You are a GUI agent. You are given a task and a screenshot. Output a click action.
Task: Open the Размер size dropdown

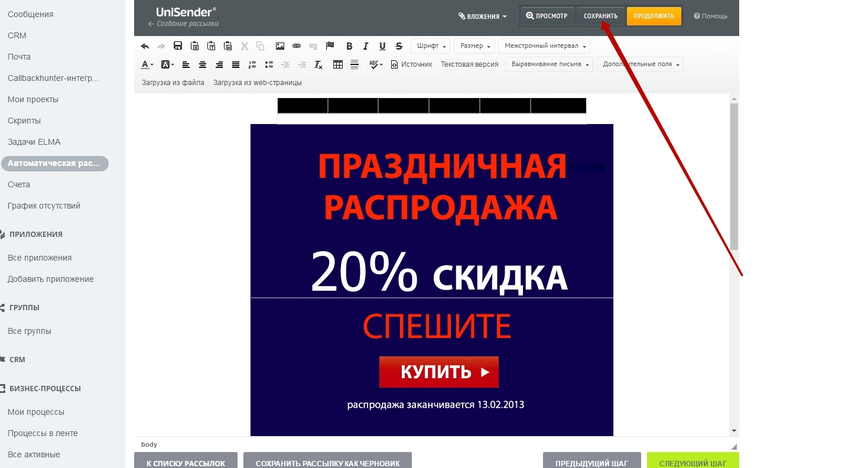(x=474, y=46)
